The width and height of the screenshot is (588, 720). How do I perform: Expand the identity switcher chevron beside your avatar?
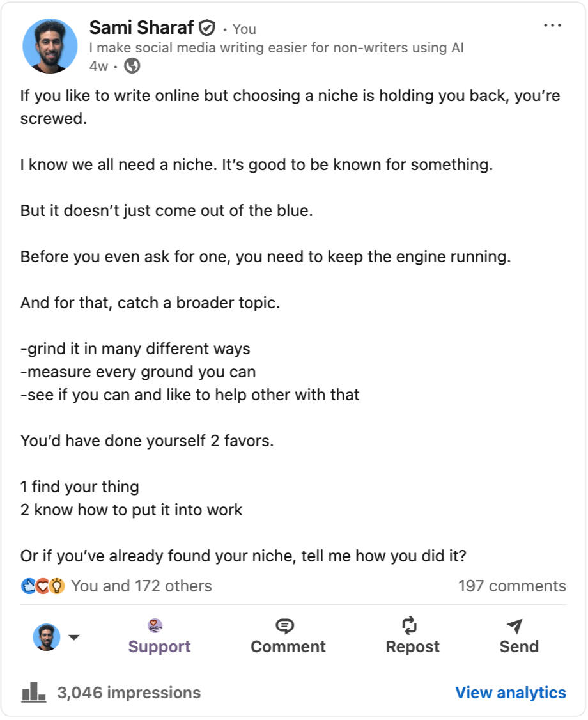point(74,637)
